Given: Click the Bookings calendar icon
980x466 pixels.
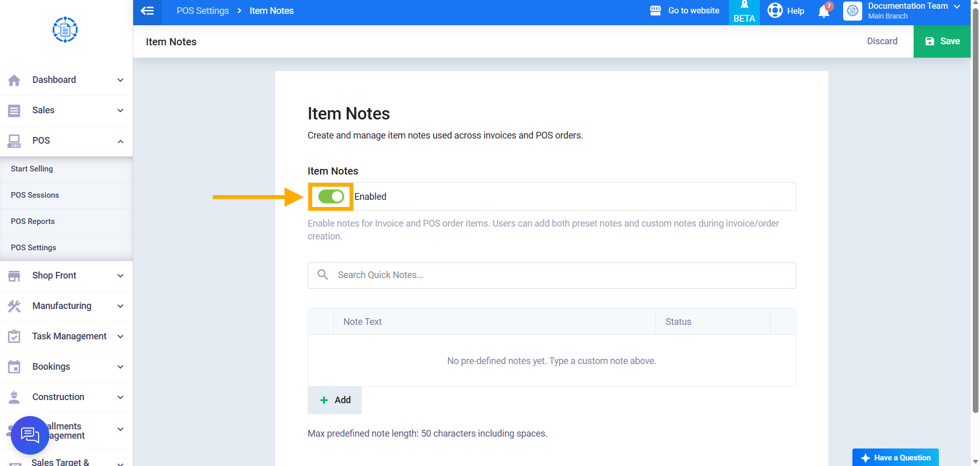Looking at the screenshot, I should pyautogui.click(x=14, y=367).
